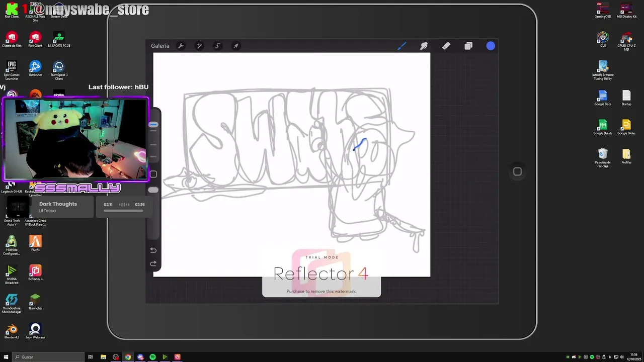Open the Google Docs shortcut
Image resolution: width=644 pixels, height=362 pixels.
[x=603, y=98]
